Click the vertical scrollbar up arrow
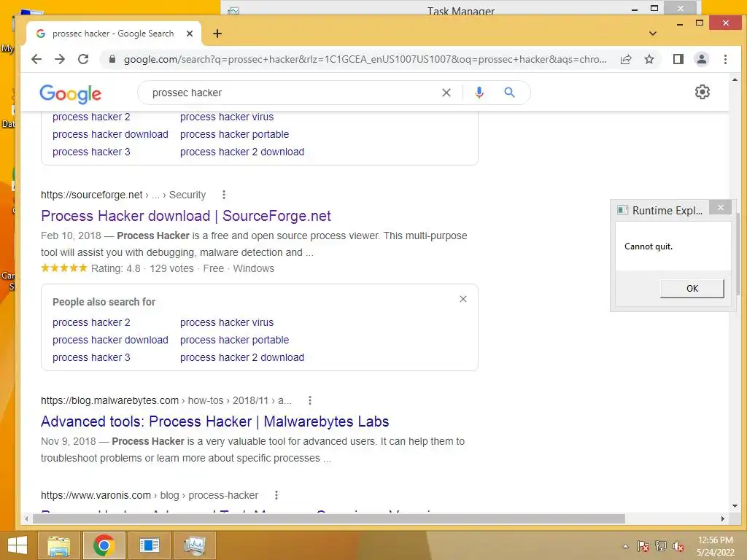The height and width of the screenshot is (560, 747). [x=734, y=79]
